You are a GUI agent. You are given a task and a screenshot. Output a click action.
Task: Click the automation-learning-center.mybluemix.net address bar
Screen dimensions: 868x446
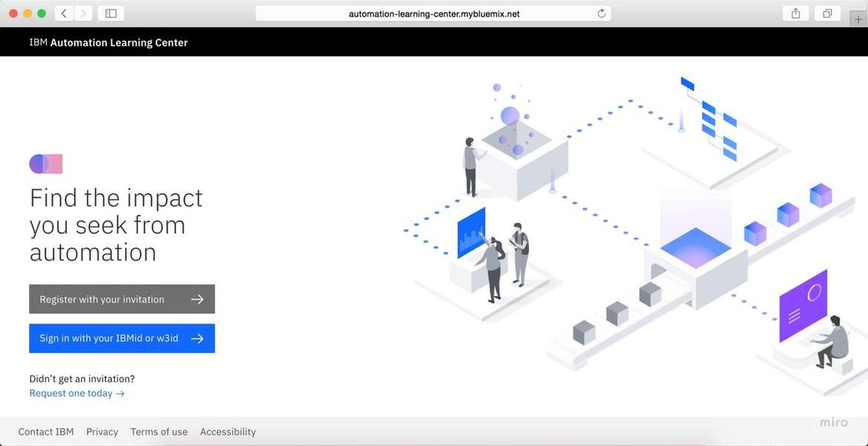(434, 14)
